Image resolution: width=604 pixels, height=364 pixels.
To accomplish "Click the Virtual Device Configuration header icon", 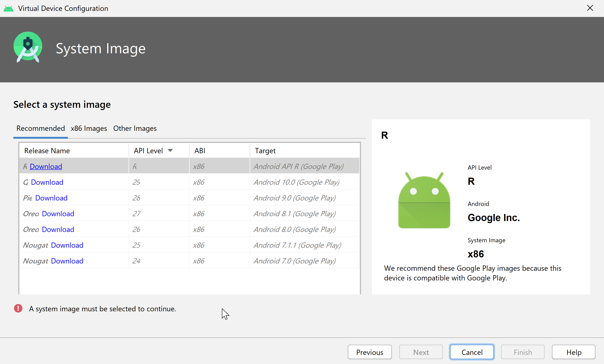I will (9, 8).
